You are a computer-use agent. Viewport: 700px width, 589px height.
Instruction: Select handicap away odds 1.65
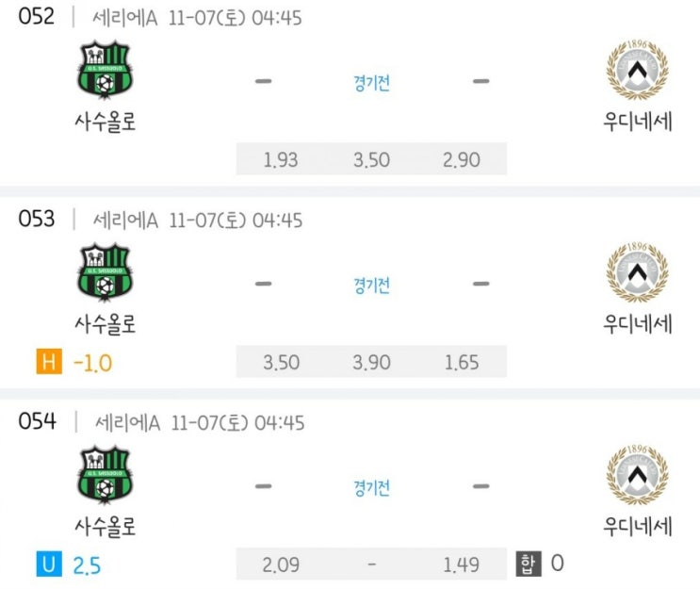click(462, 362)
